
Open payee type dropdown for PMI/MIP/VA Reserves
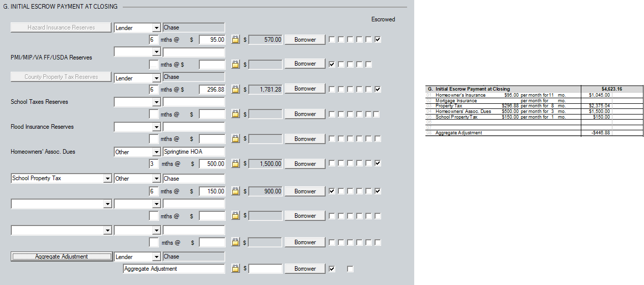click(156, 52)
